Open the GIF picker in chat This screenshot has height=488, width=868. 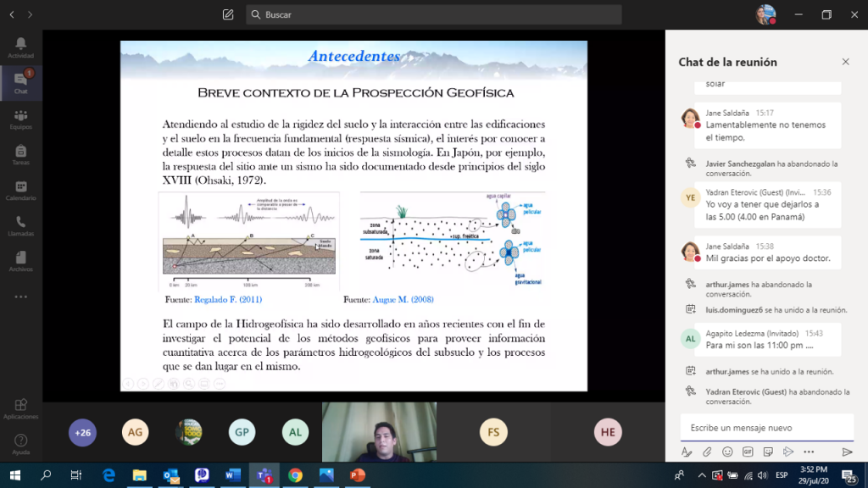748,452
